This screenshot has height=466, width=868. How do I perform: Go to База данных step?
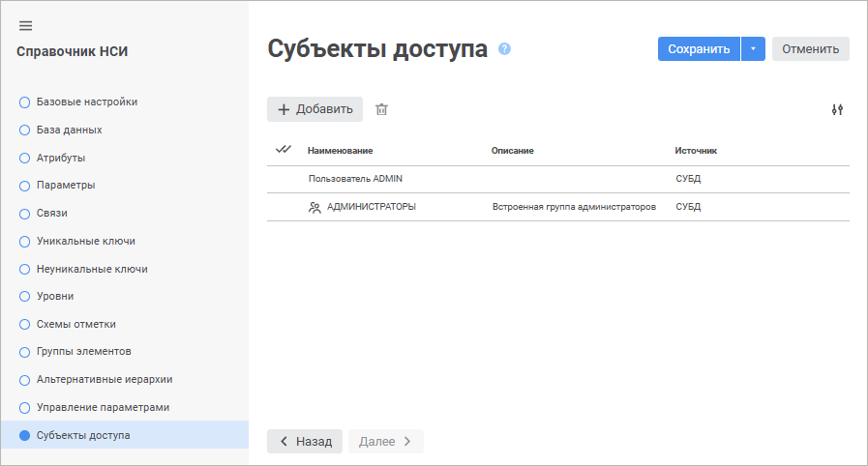tap(70, 130)
